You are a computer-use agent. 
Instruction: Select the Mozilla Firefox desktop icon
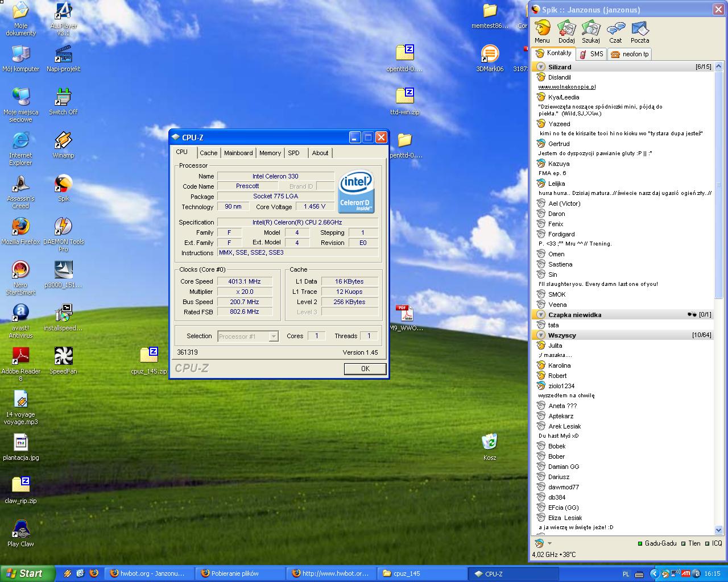(x=21, y=231)
